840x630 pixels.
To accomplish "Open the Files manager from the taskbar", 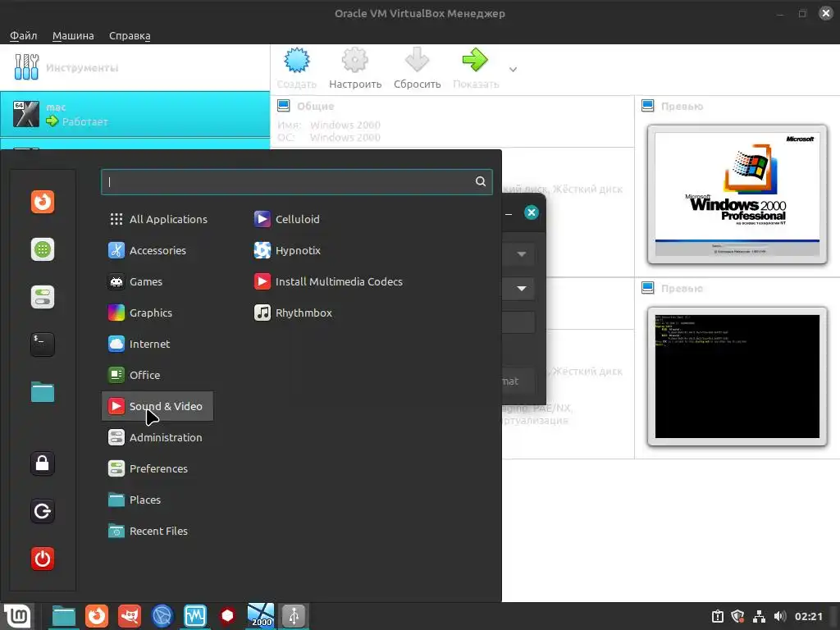I will (64, 616).
